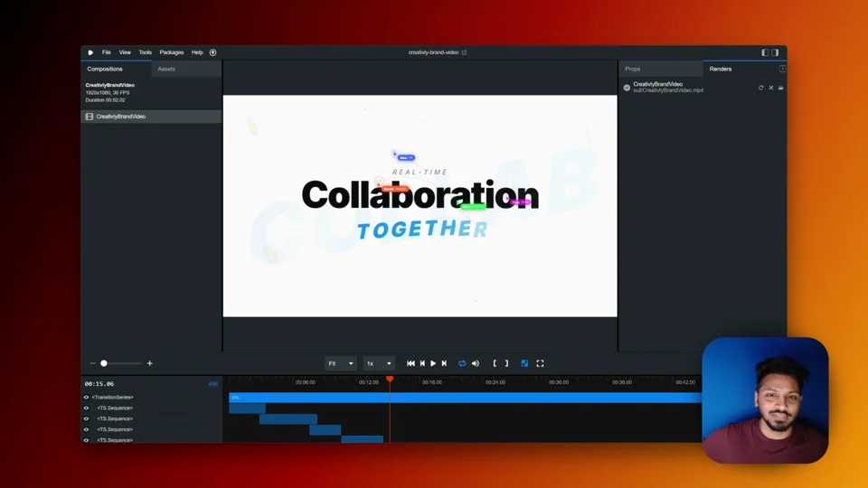
Task: Click the blue frame number 456
Action: 213,383
